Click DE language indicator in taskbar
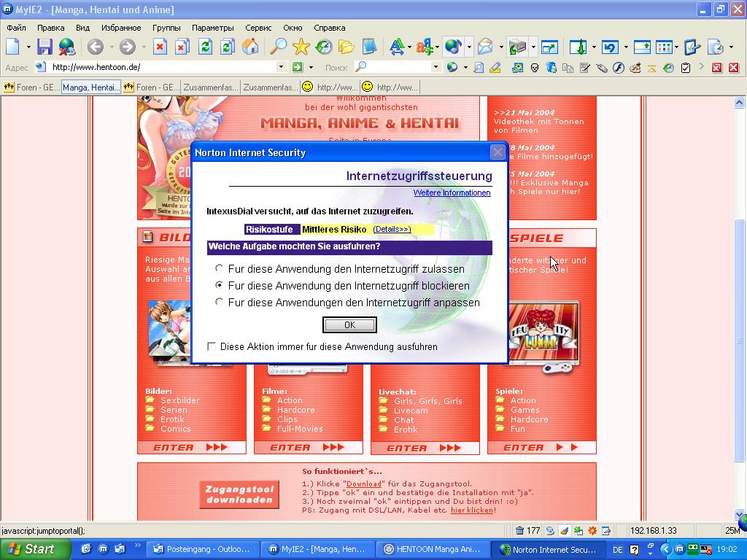 [x=618, y=550]
